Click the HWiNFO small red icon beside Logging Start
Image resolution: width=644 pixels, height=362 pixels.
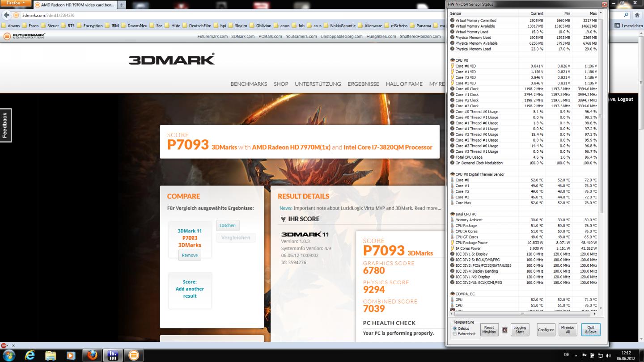click(x=505, y=330)
